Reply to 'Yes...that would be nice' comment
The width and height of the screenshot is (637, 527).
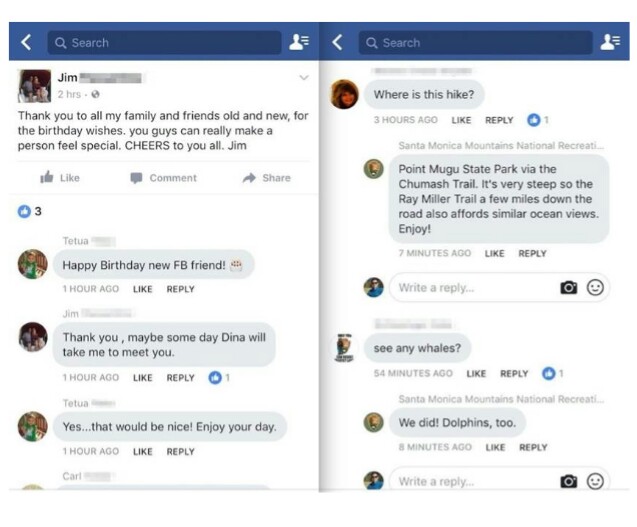(180, 452)
